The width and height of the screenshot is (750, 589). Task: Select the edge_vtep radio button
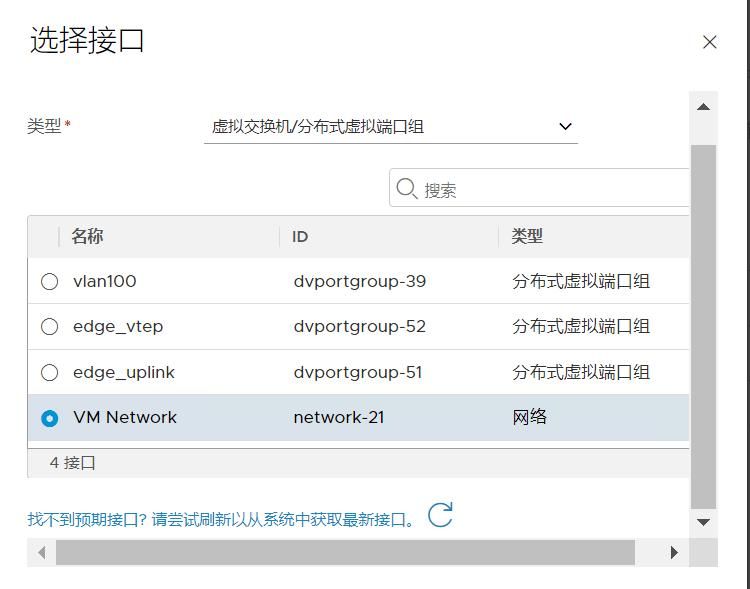[x=49, y=327]
